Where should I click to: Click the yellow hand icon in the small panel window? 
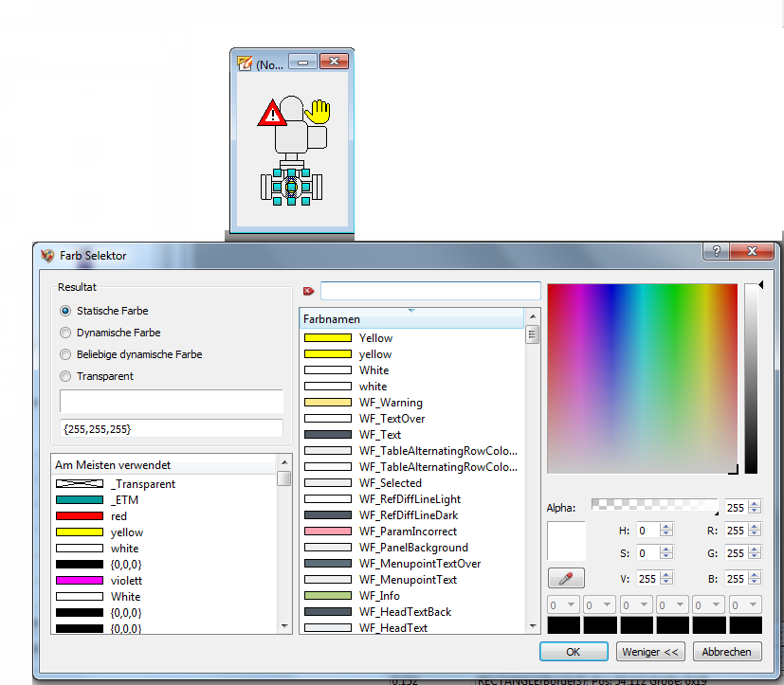(x=318, y=111)
